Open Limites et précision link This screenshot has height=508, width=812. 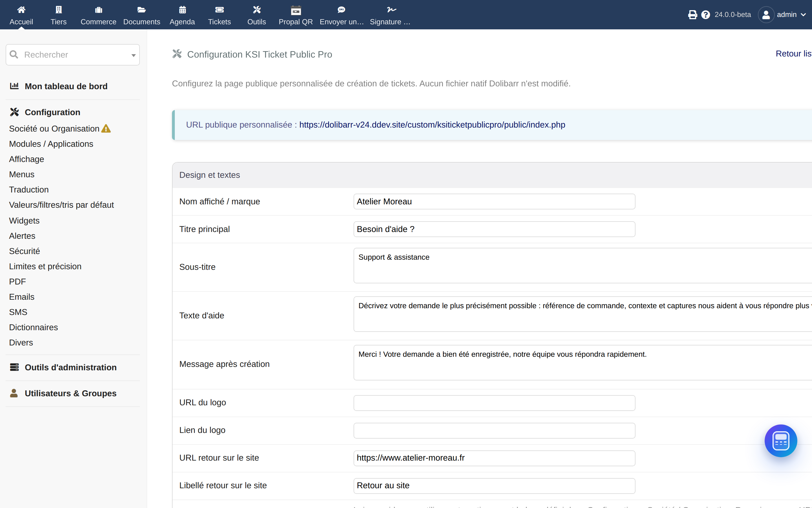click(45, 266)
